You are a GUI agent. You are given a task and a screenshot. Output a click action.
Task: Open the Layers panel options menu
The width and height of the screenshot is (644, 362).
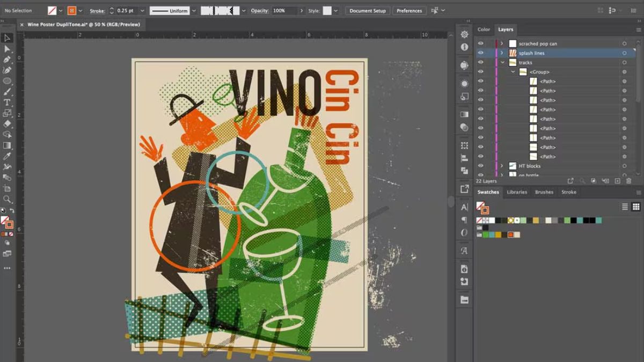pyautogui.click(x=638, y=30)
